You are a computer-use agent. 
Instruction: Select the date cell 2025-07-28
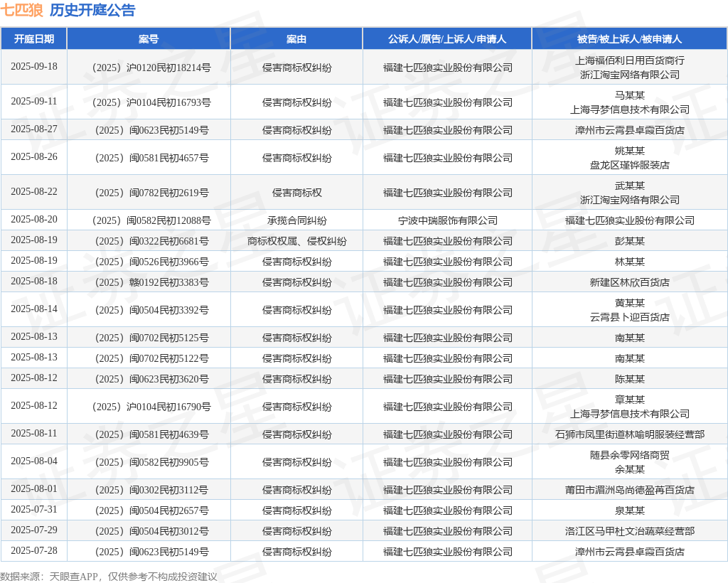click(34, 550)
